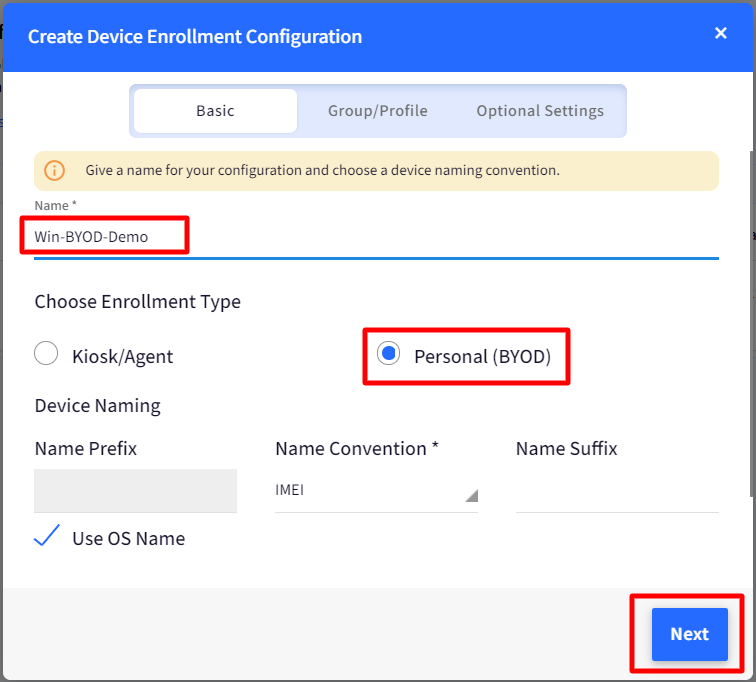Select the Personal (BYOD) radio button

389,353
